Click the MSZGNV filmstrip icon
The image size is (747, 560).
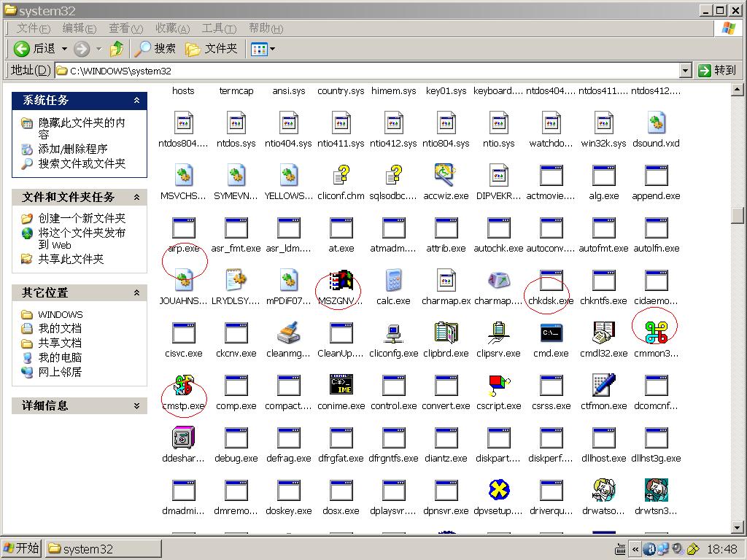click(x=341, y=281)
